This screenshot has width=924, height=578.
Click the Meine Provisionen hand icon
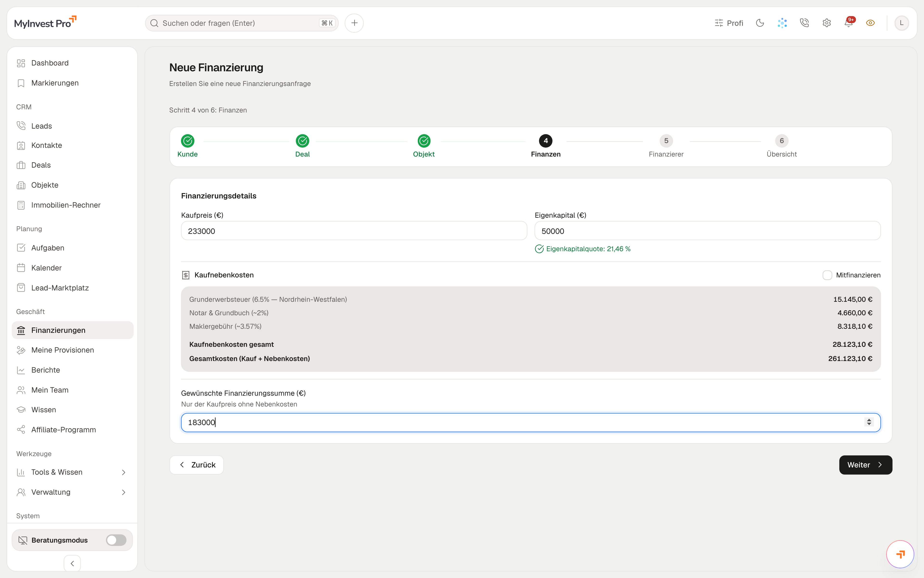tap(21, 350)
